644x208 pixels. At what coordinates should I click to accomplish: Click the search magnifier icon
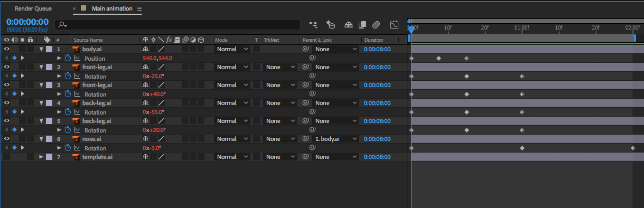(x=63, y=24)
